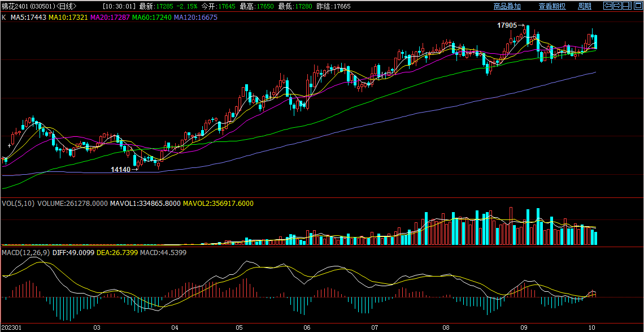Click the forward arrow icon
The height and width of the screenshot is (332, 644).
[x=617, y=6]
